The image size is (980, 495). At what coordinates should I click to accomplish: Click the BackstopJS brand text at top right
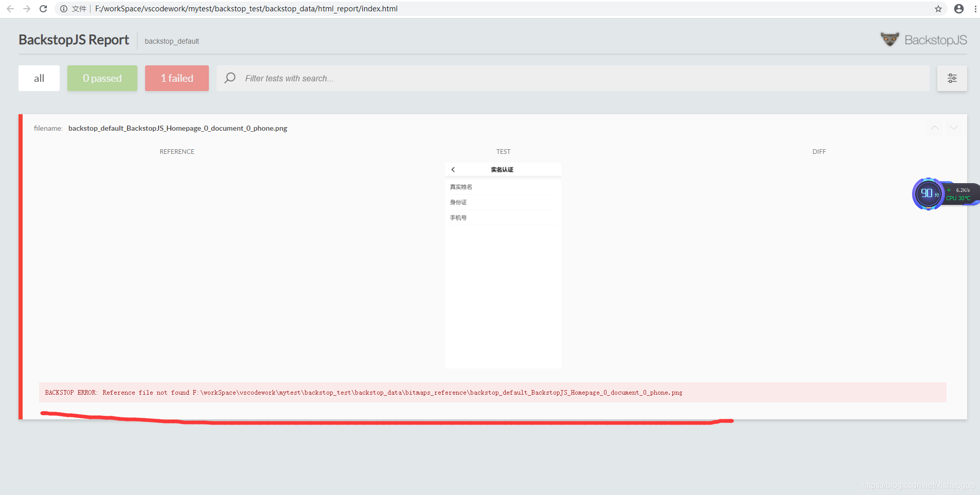935,40
